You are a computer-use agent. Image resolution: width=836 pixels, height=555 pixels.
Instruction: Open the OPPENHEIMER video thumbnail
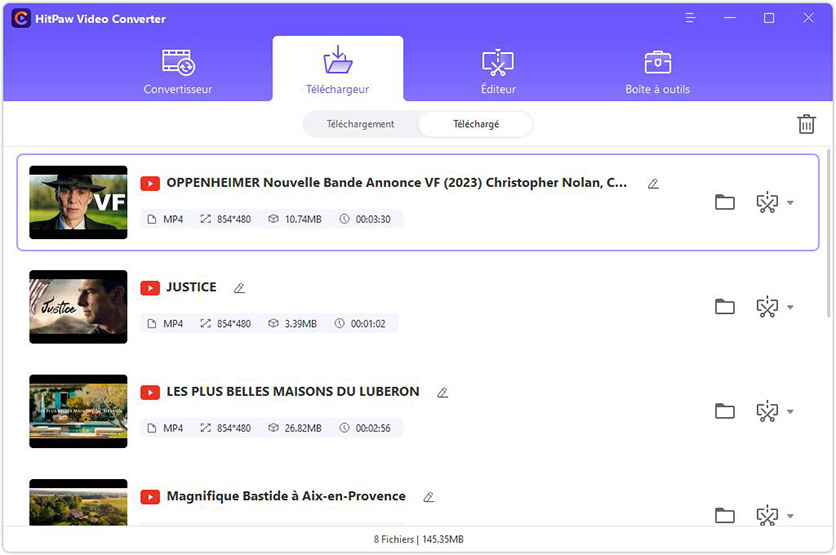point(78,202)
